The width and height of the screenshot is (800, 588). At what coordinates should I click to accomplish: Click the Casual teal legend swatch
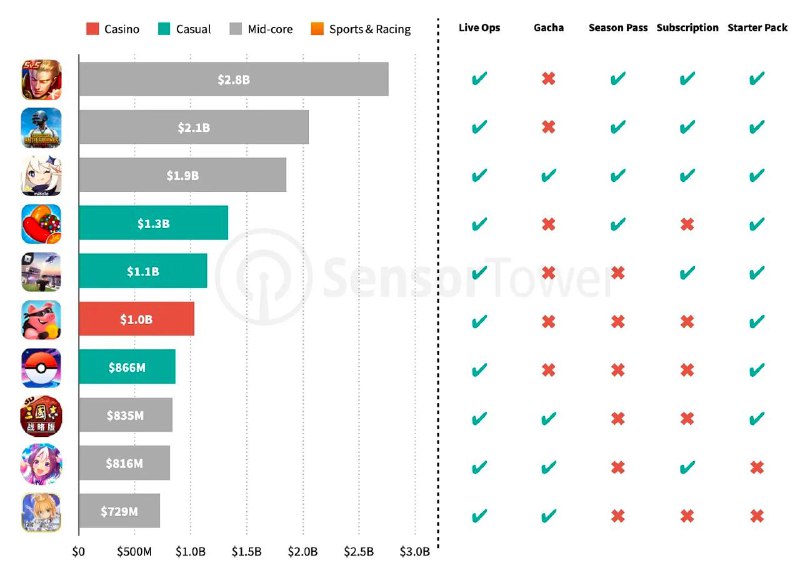(164, 29)
